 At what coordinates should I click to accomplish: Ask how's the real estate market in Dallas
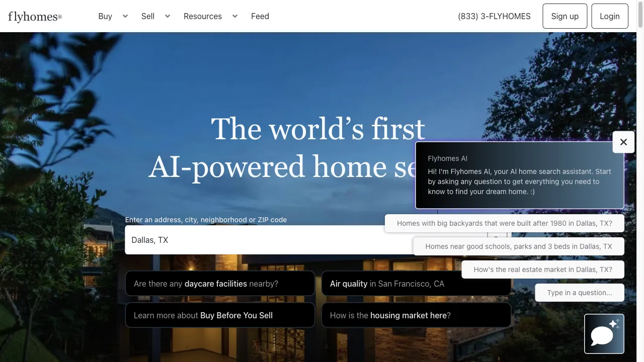click(x=543, y=269)
